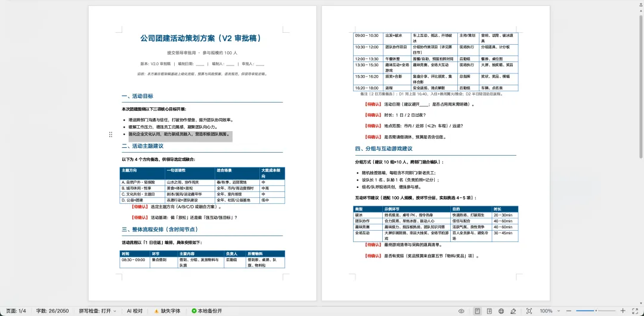Viewport: 644px width, 316px height.
Task: Open 字数: 26/2050 word count
Action: (52, 311)
